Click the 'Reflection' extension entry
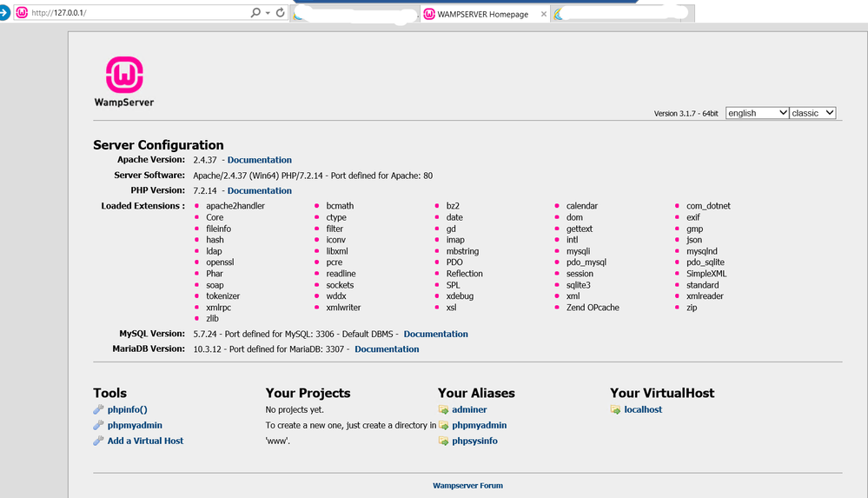 (465, 273)
